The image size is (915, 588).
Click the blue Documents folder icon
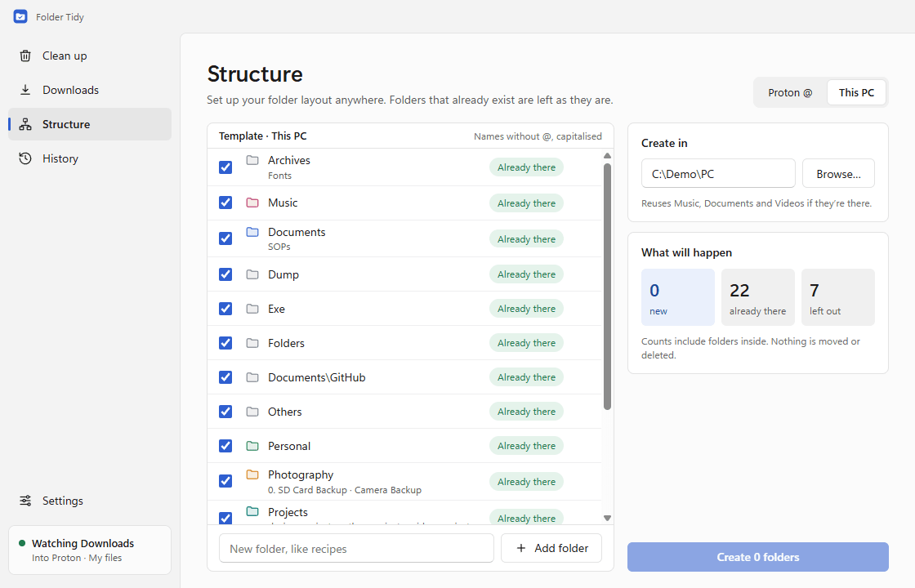click(x=252, y=232)
